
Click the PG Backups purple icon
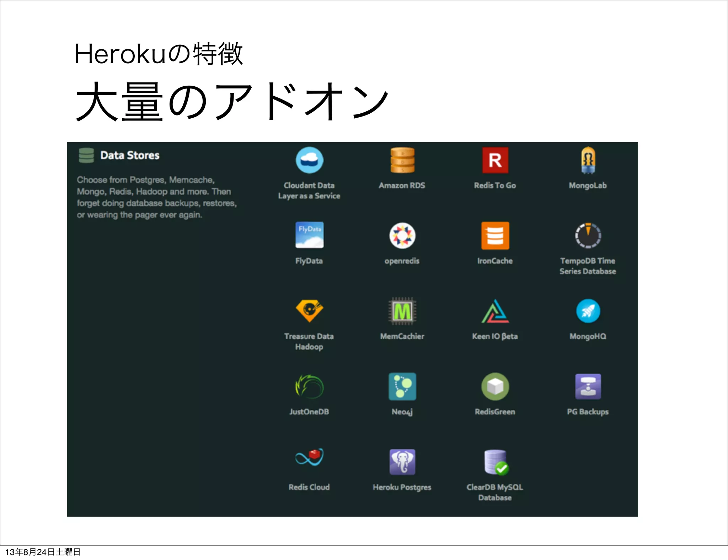pos(588,387)
